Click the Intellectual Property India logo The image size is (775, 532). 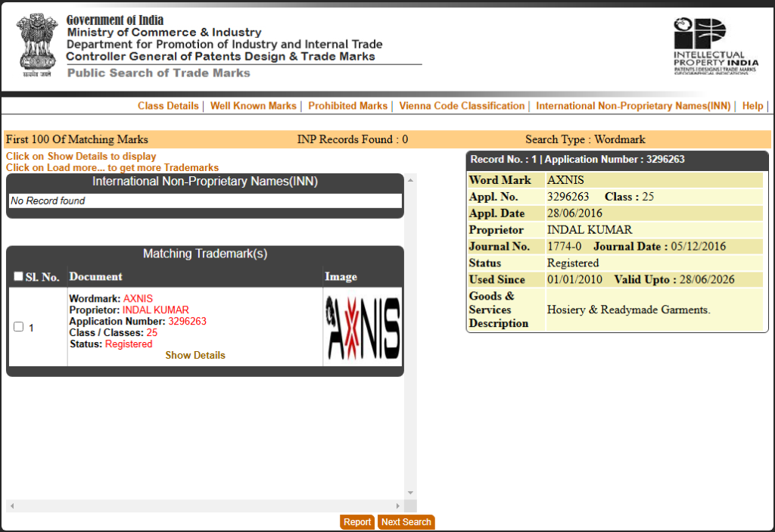pyautogui.click(x=716, y=46)
